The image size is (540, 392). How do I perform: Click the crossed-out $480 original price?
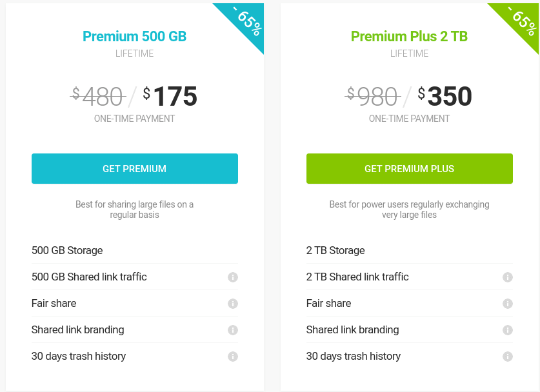coord(98,97)
